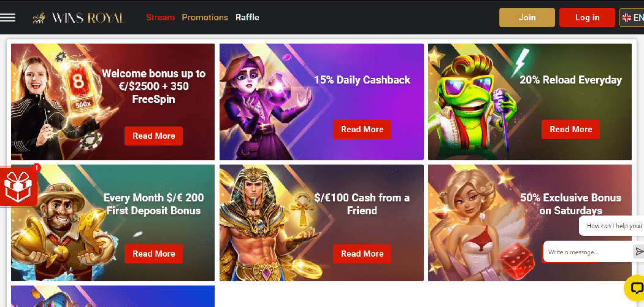Viewport: 644px width, 307px height.
Task: Open the Promotions menu item
Action: click(x=205, y=17)
